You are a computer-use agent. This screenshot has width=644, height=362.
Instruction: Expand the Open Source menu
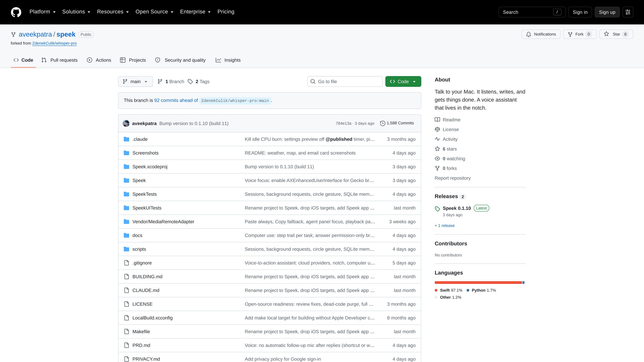(154, 12)
